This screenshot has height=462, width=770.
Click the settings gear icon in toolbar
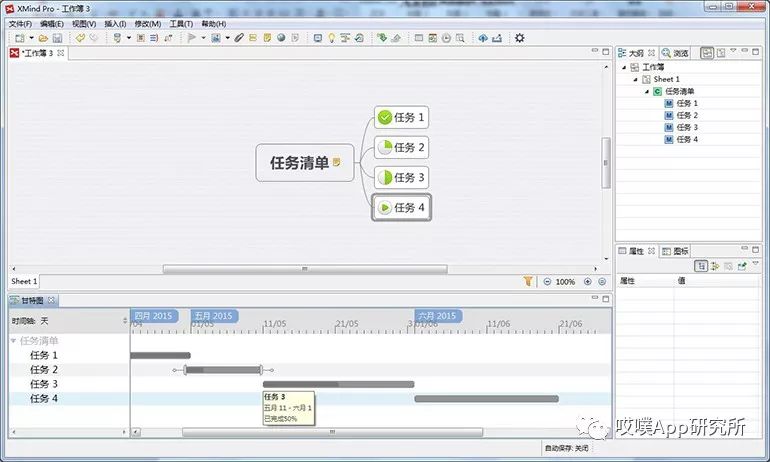coord(519,38)
